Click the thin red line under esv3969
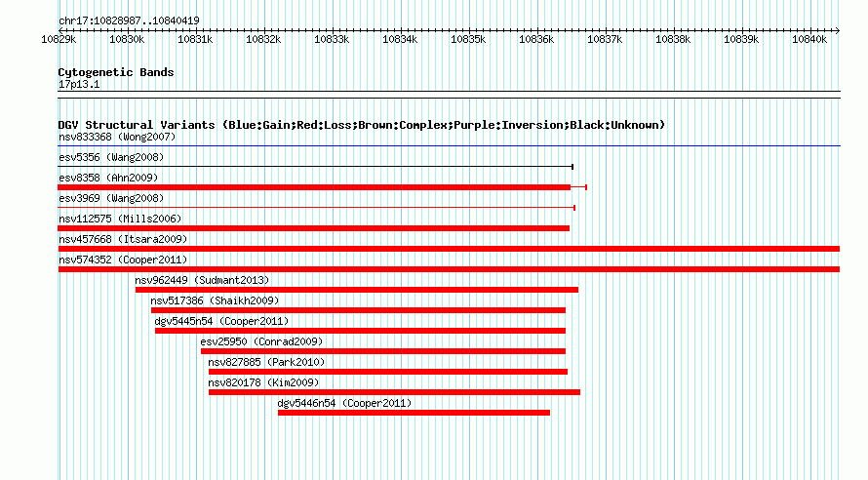The image size is (868, 480). pos(317,208)
